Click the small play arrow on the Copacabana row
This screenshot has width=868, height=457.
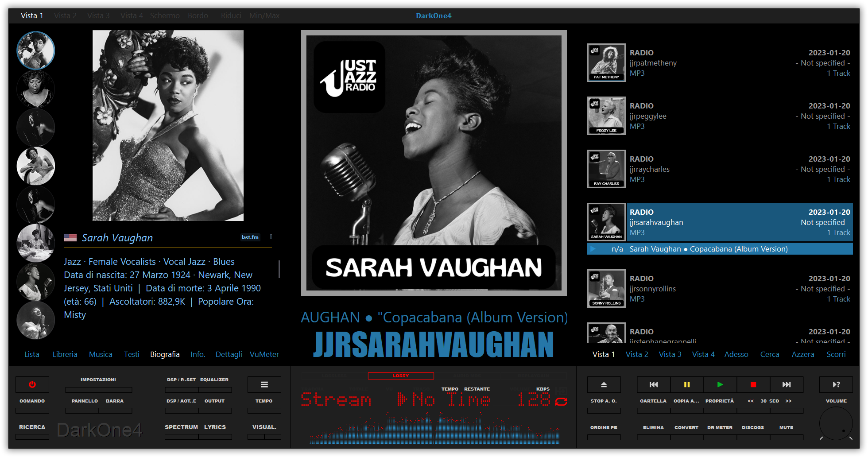(x=593, y=249)
